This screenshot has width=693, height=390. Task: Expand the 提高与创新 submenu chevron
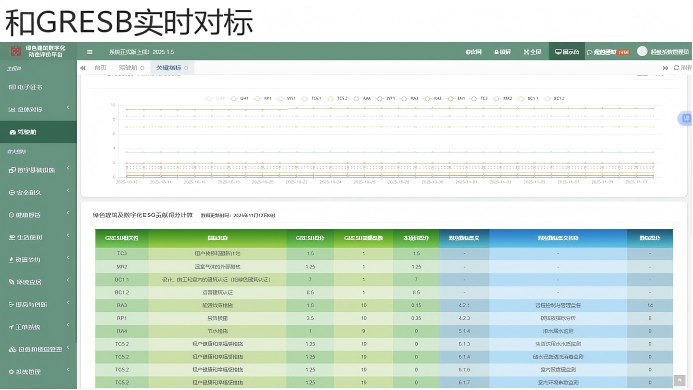(68, 302)
